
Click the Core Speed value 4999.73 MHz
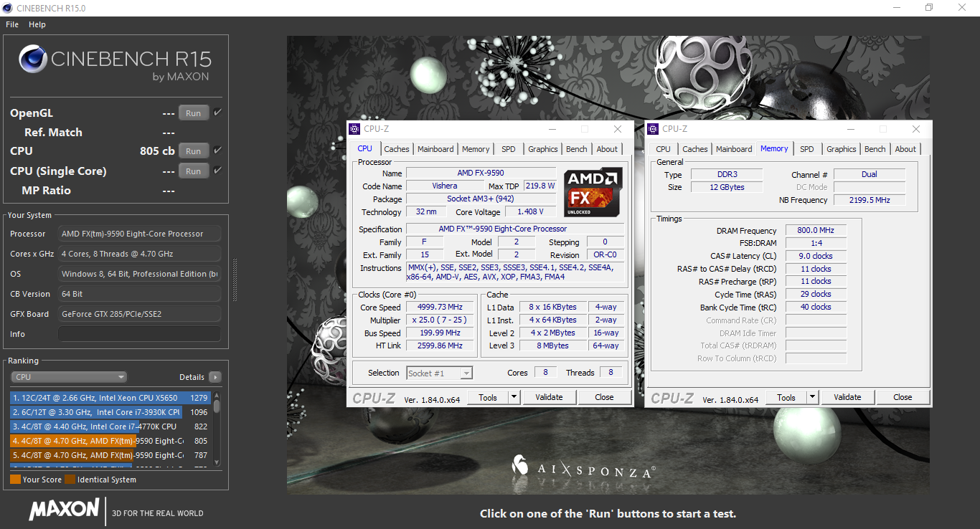click(440, 308)
